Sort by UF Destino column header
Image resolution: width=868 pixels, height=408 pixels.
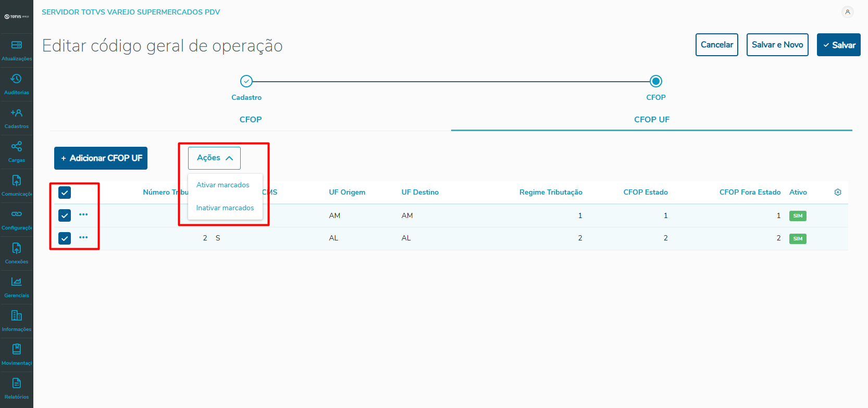[x=420, y=192]
